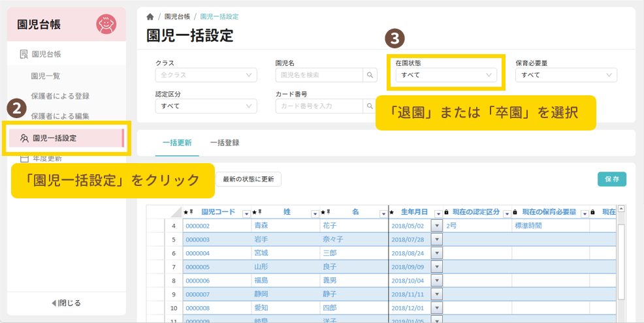Open 園児一覧 in the sidebar
This screenshot has height=323, width=644.
[46, 76]
